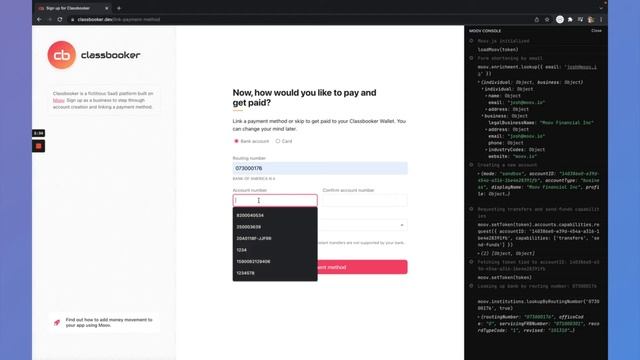
Task: Bookmark this page with the star icon
Action: point(547,20)
